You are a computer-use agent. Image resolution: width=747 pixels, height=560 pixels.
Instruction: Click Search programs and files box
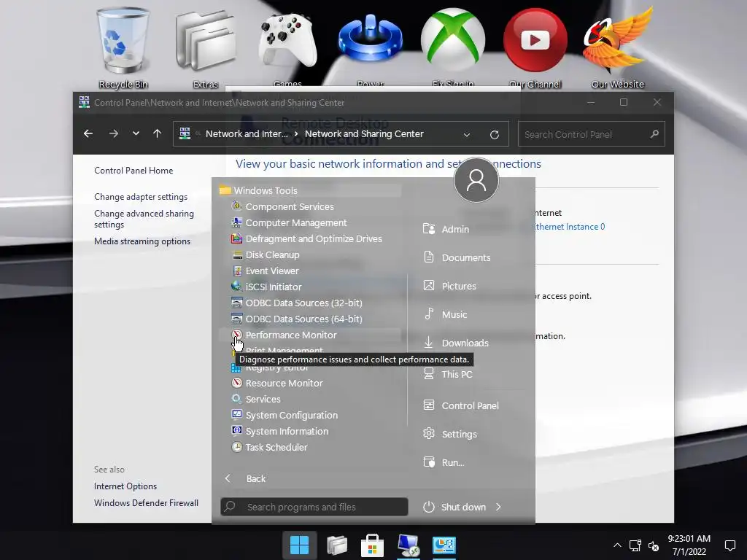314,507
